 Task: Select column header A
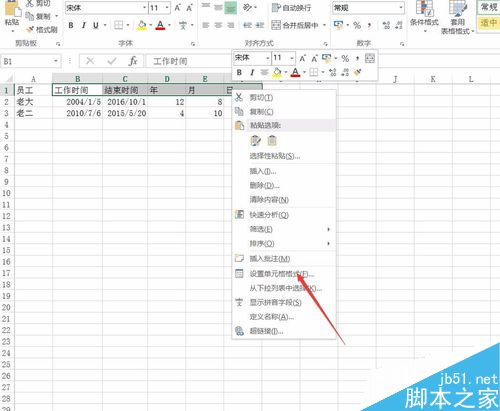click(33, 79)
